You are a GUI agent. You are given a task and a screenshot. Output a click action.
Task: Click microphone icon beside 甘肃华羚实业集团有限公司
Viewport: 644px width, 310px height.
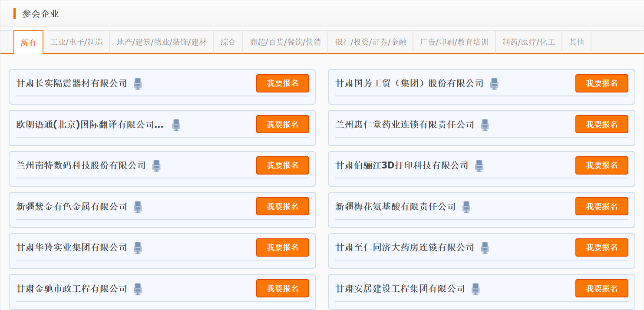click(138, 247)
